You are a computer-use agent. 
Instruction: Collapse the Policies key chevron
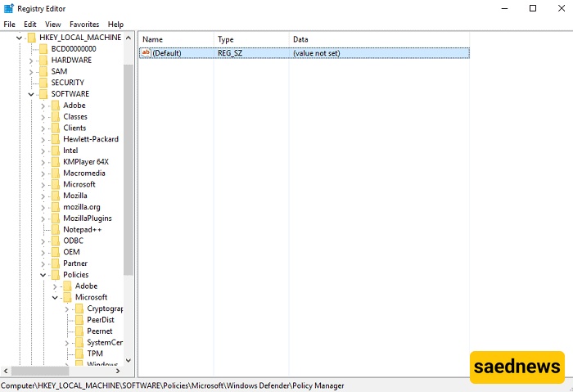click(x=43, y=275)
